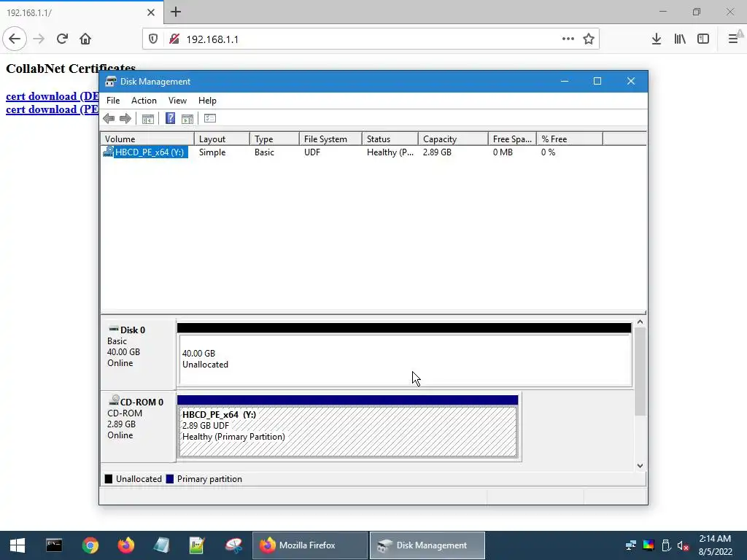747x560 pixels.
Task: Reload the Firefox page
Action: (62, 39)
